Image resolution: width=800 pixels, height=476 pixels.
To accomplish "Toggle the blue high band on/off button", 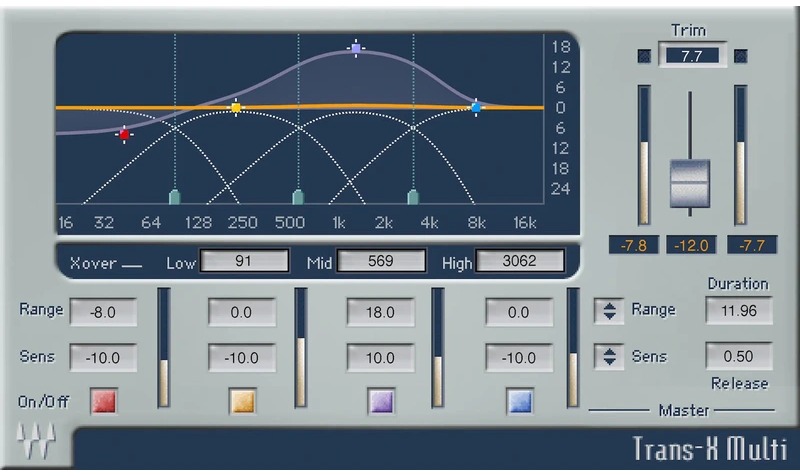I will [x=520, y=401].
